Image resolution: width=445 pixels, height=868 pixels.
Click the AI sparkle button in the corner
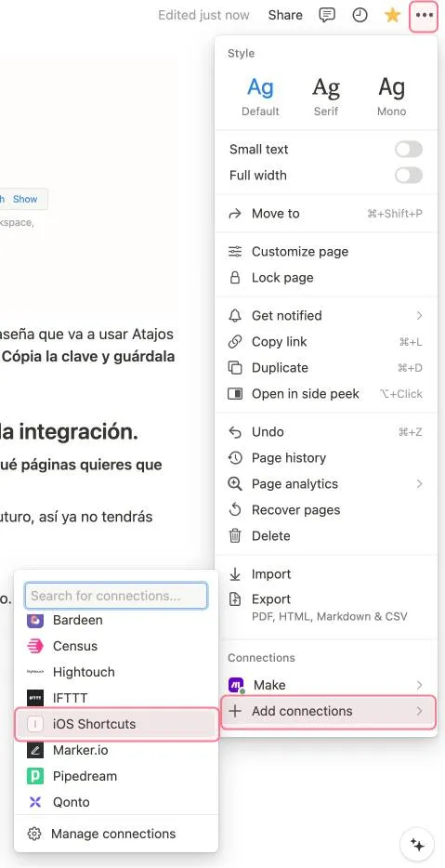click(x=417, y=845)
